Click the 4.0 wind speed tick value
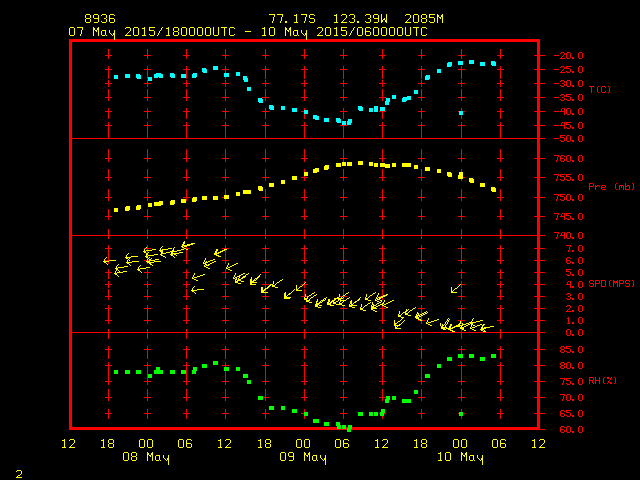The height and width of the screenshot is (480, 640). (x=574, y=285)
